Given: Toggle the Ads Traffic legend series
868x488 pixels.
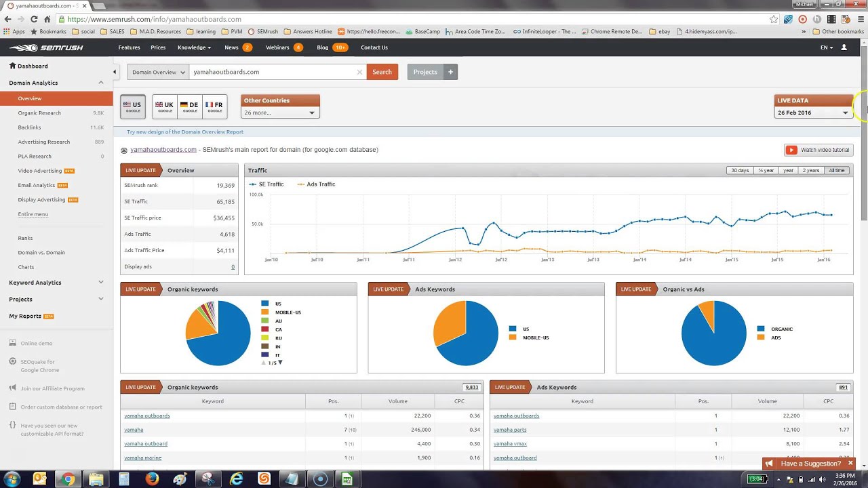Looking at the screenshot, I should [x=317, y=184].
